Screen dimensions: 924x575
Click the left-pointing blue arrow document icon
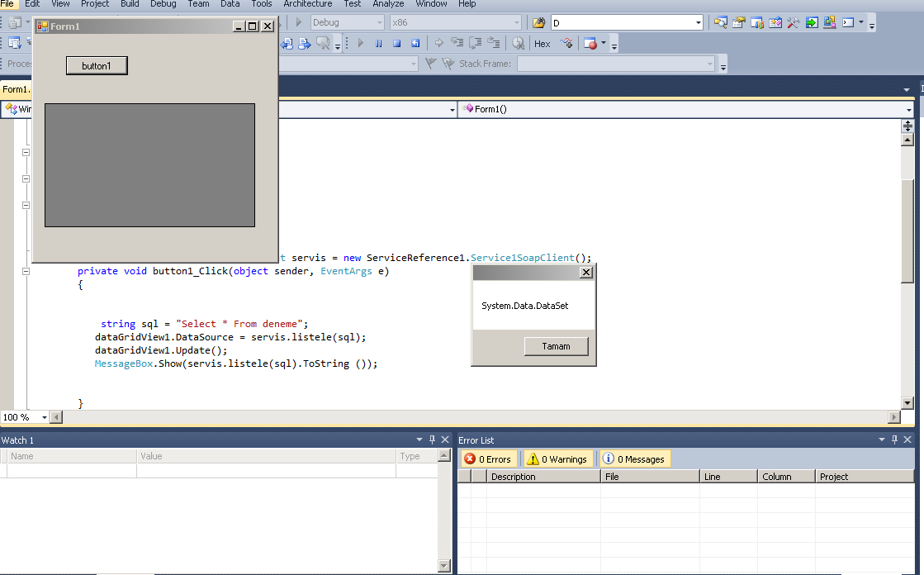tap(287, 43)
